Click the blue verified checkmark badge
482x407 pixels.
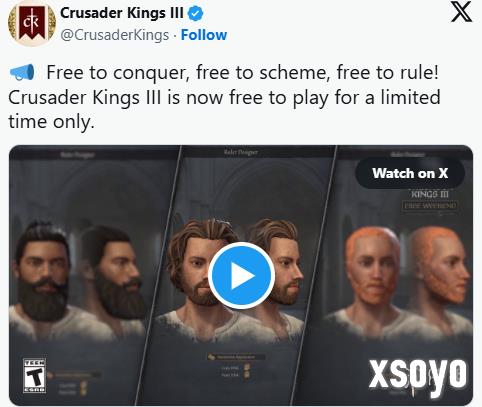(195, 13)
